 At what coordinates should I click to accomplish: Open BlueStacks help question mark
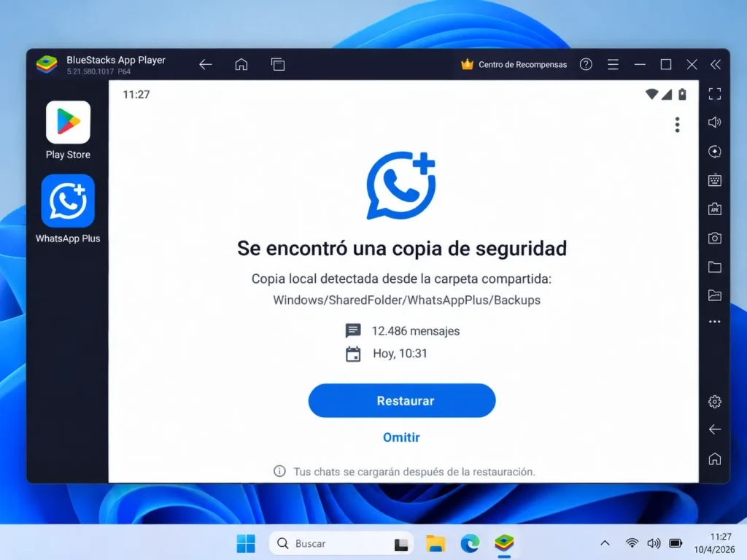tap(586, 64)
